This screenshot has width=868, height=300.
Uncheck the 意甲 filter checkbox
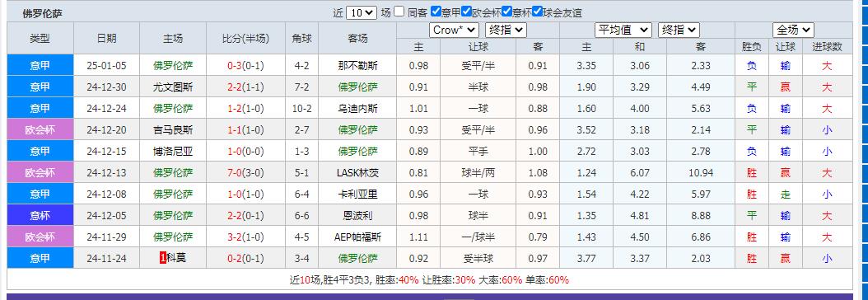click(x=436, y=12)
